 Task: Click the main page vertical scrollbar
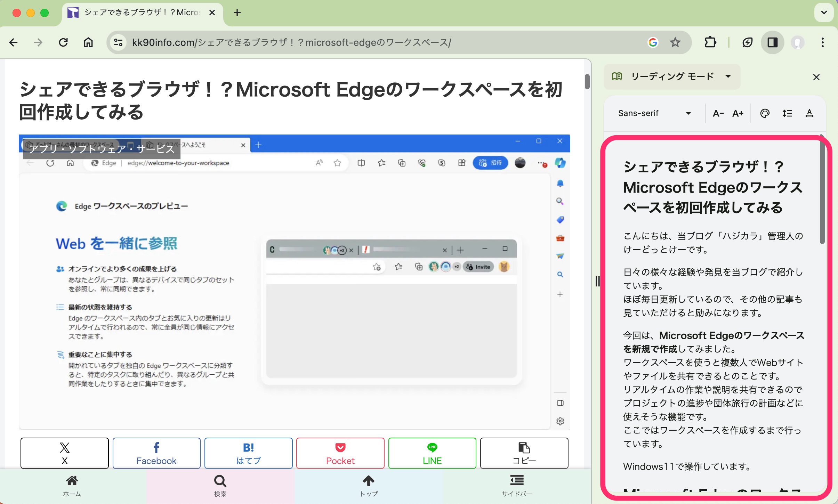tap(587, 81)
